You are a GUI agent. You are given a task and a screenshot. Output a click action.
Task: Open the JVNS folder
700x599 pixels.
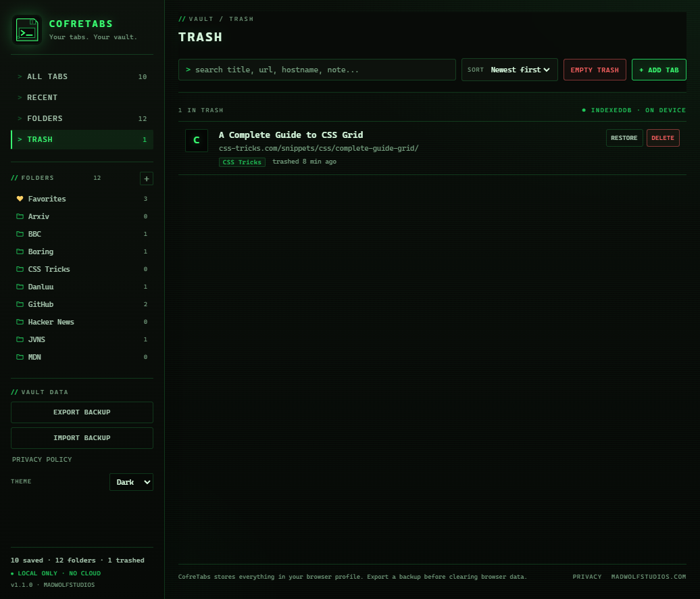point(82,339)
